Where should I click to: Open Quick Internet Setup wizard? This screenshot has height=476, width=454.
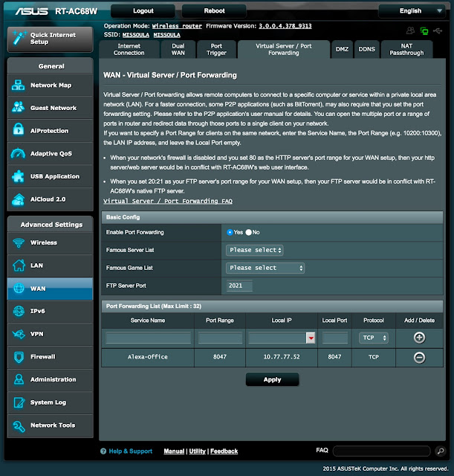coord(50,39)
